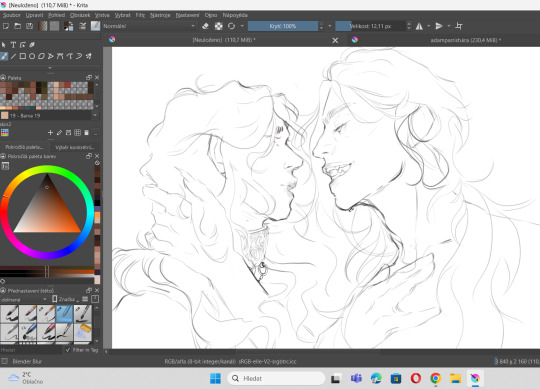Expand vertical mirror options arrow

click(449, 26)
